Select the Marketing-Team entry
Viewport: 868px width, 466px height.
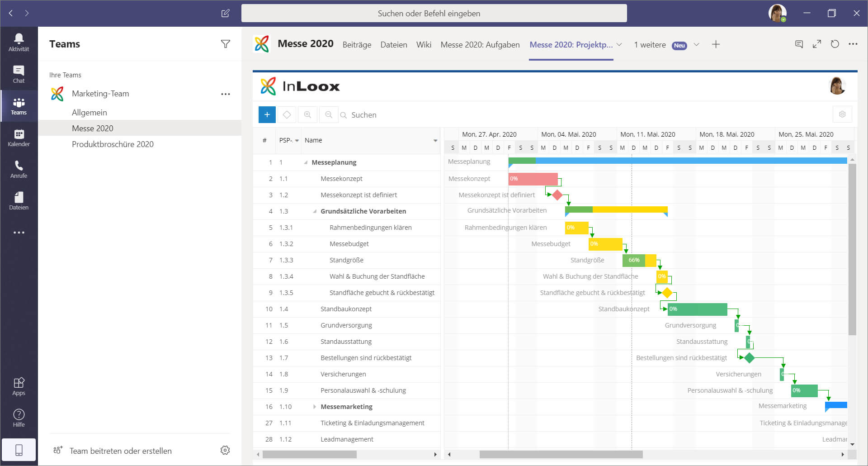(x=100, y=94)
